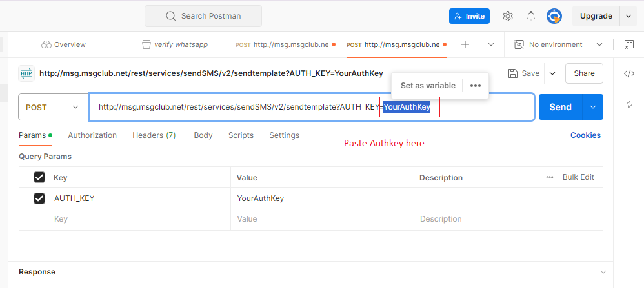Click the request URL input field

[312, 107]
